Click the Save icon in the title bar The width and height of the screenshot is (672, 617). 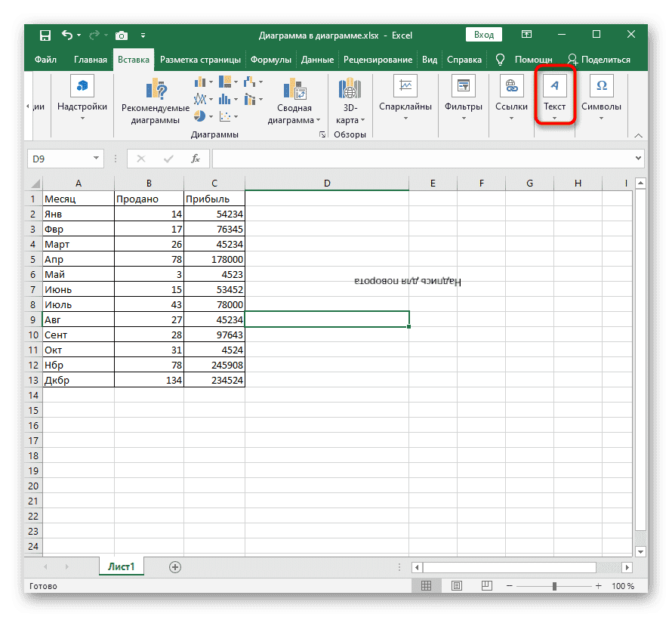coord(45,35)
